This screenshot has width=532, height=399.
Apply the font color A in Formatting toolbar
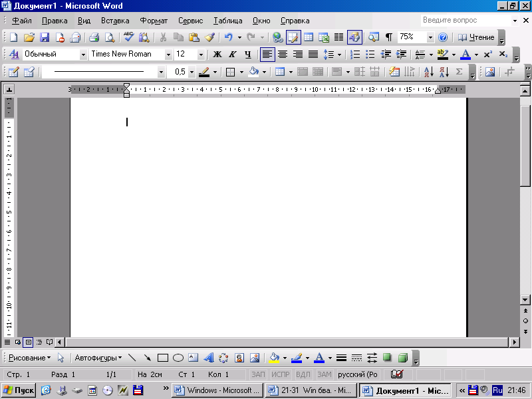[x=466, y=55]
